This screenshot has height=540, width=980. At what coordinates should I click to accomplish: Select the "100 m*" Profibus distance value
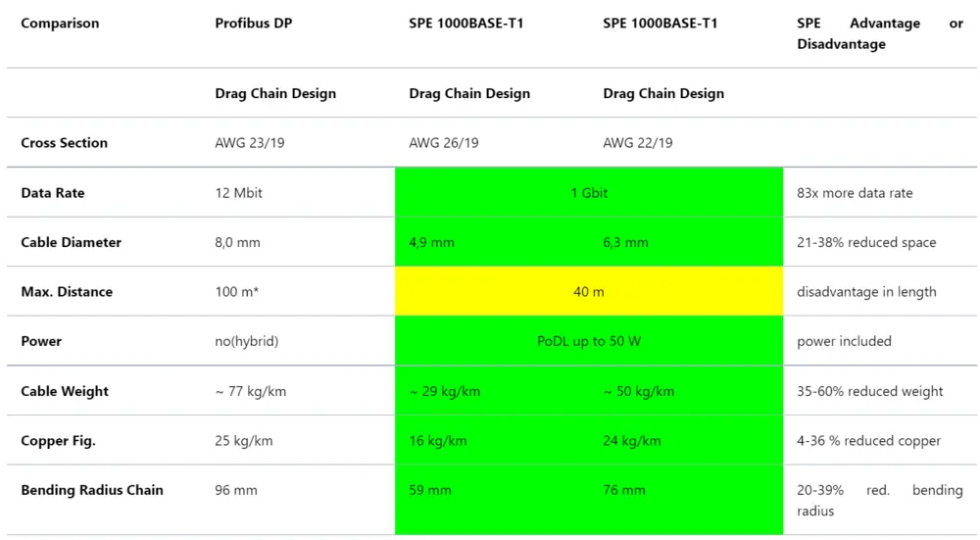(x=238, y=292)
